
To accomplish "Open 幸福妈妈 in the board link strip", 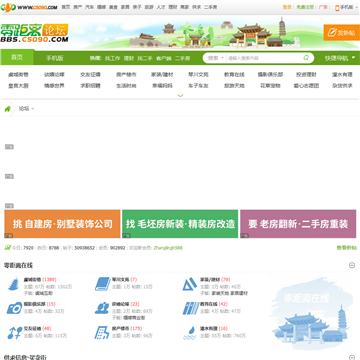I will [162, 86].
